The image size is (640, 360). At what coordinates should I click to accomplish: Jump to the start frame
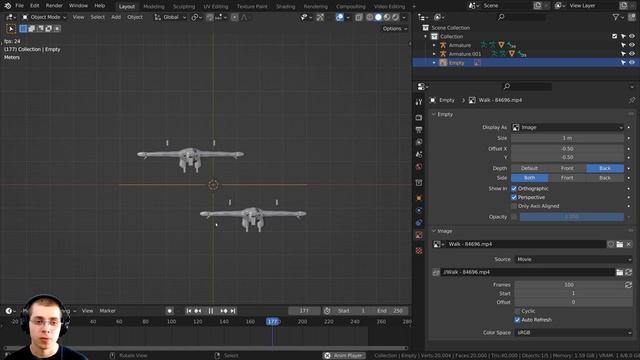(x=189, y=311)
